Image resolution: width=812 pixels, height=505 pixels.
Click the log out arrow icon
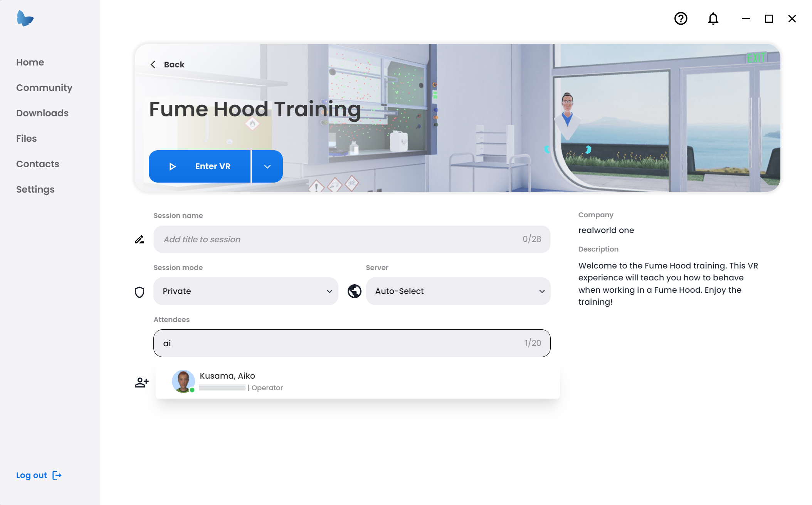pos(57,475)
